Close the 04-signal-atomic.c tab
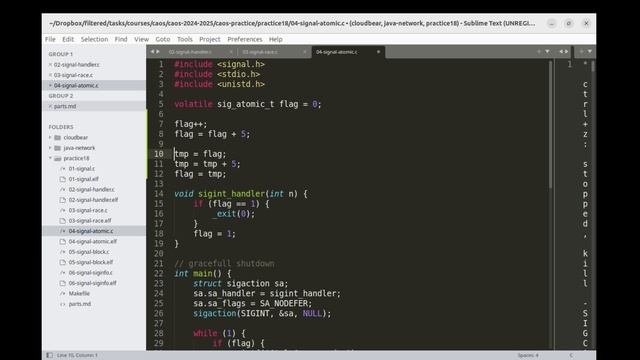The width and height of the screenshot is (640, 360). [x=378, y=52]
